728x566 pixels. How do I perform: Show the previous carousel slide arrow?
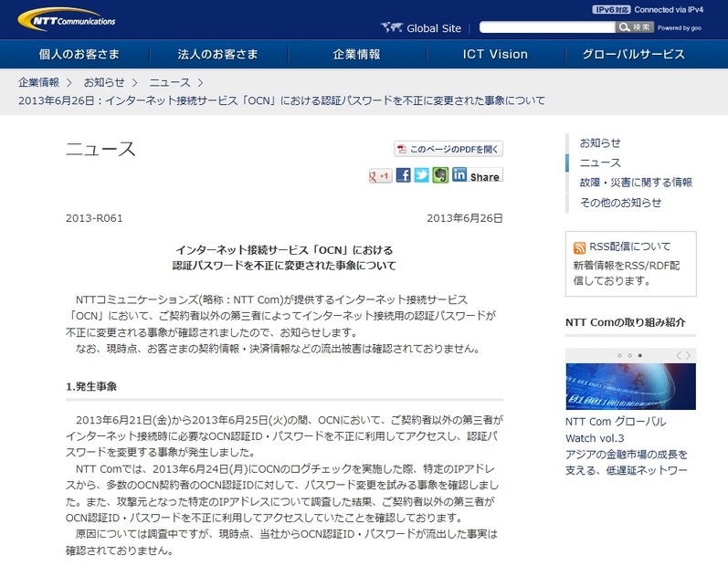[x=679, y=354]
